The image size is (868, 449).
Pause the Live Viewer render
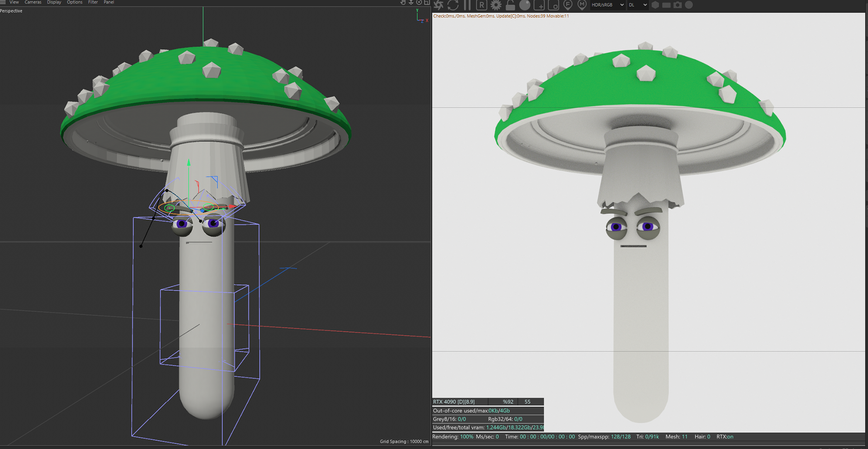click(x=467, y=5)
